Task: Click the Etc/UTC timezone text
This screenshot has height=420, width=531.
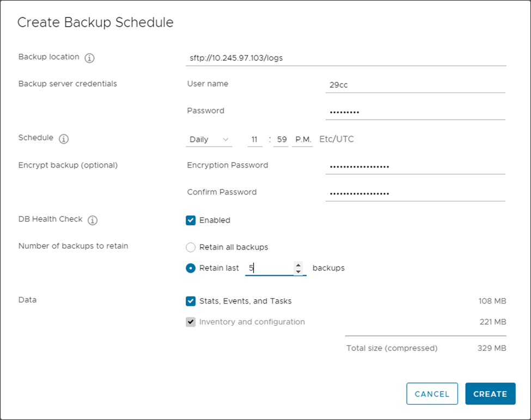Action: tap(337, 139)
